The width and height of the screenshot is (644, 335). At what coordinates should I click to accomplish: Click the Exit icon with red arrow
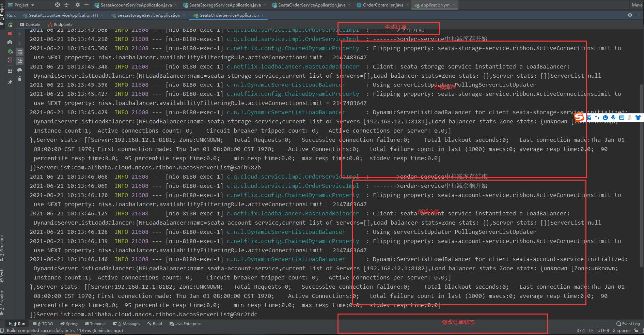click(10, 60)
